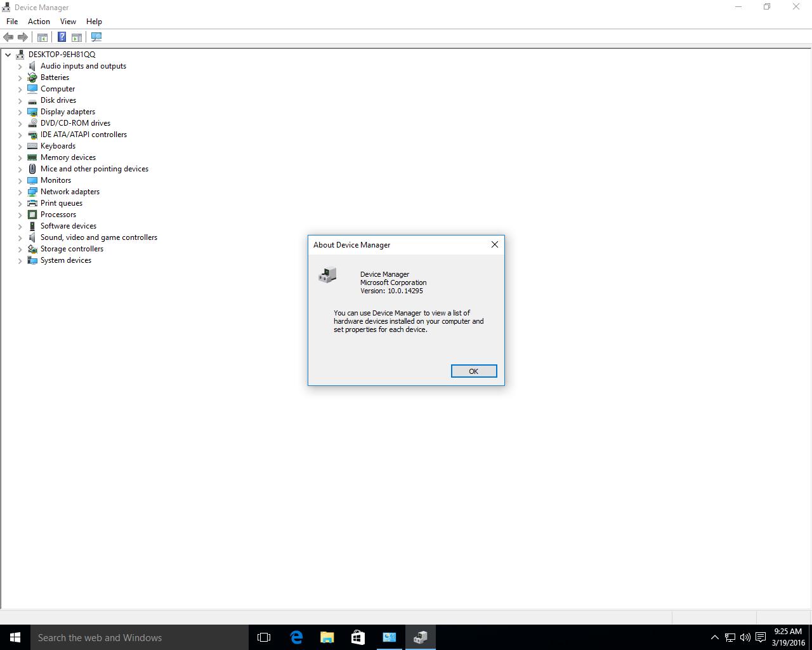This screenshot has width=812, height=650.
Task: Click the Disk drives category icon
Action: click(32, 100)
